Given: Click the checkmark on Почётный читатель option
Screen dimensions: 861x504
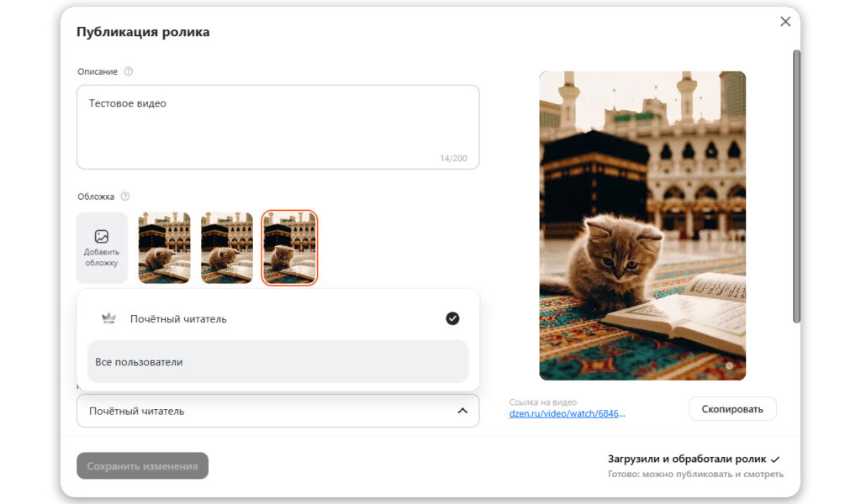Looking at the screenshot, I should 452,318.
